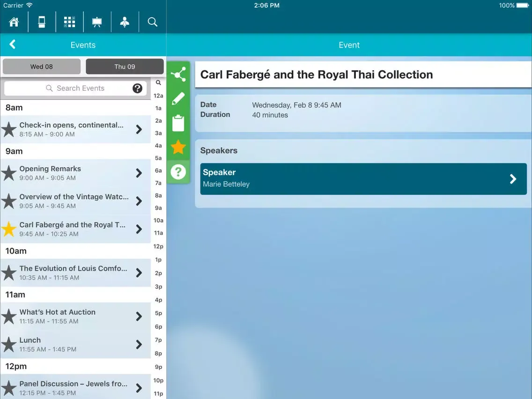Expand Speaker Marie Betteley chevron
The height and width of the screenshot is (399, 532).
pyautogui.click(x=513, y=179)
